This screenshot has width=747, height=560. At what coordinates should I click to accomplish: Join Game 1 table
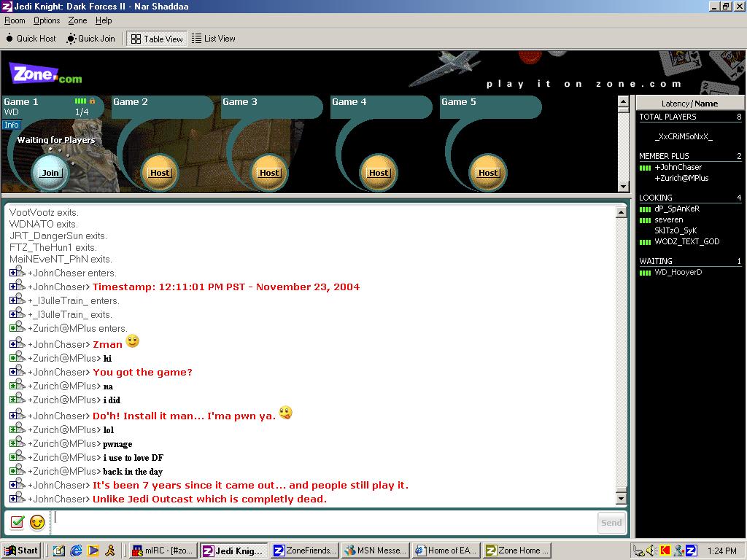click(50, 173)
